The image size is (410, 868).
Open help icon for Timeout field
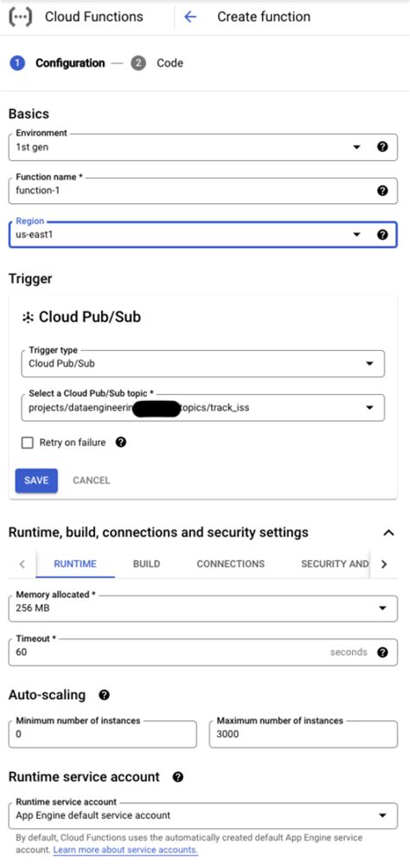(x=382, y=652)
